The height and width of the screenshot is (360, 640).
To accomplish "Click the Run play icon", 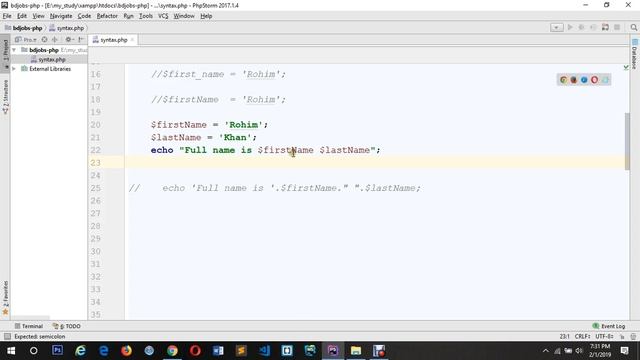I will point(570,27).
